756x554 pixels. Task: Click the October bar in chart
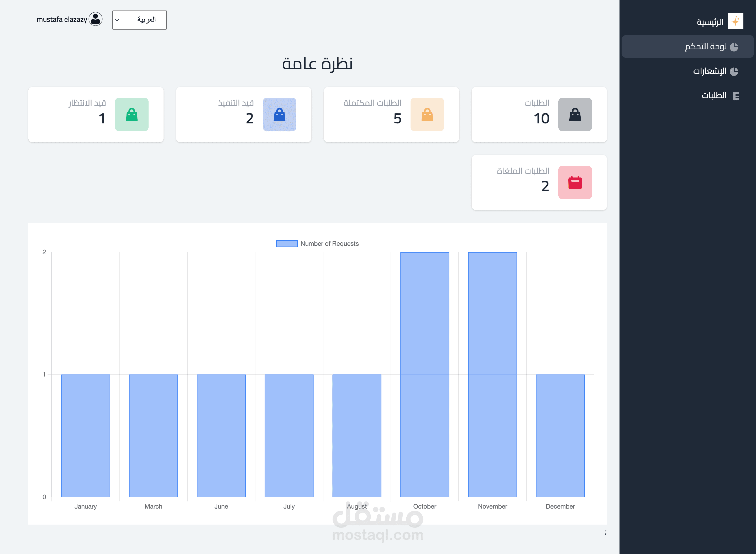(x=424, y=374)
